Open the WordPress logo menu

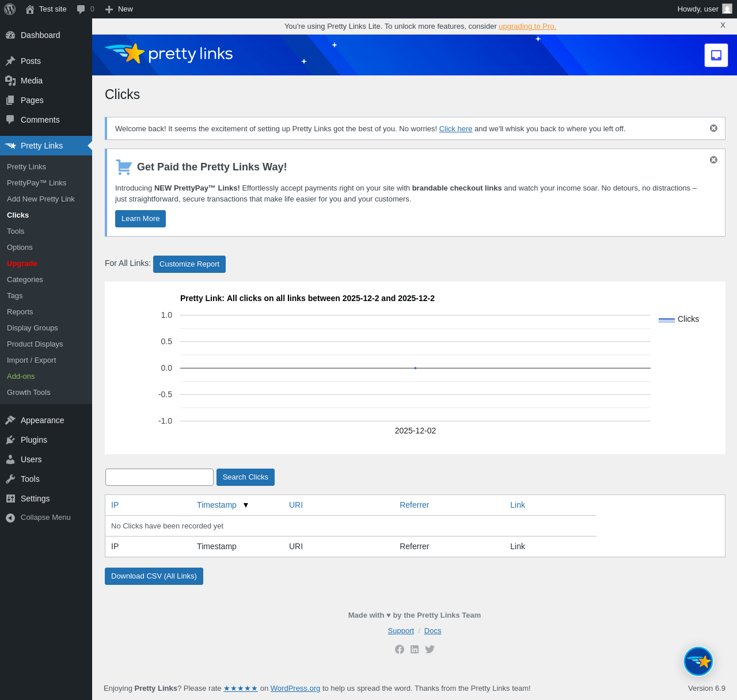pos(10,9)
